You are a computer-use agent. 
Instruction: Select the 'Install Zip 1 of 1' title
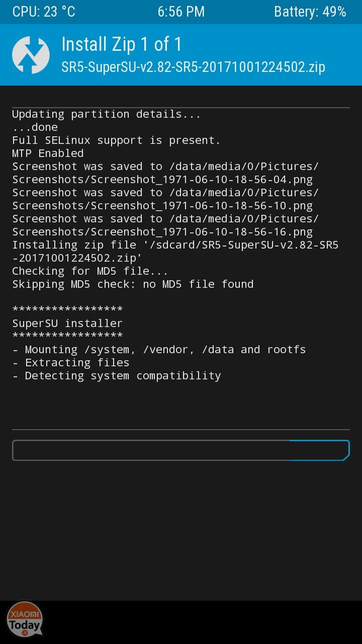coord(121,44)
